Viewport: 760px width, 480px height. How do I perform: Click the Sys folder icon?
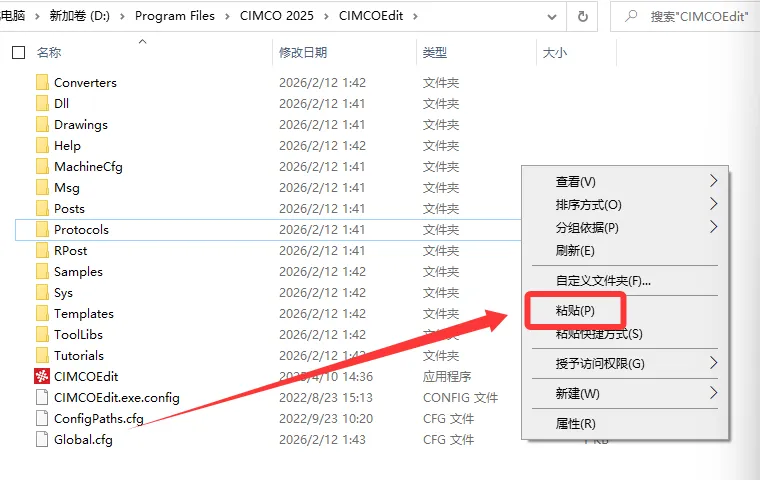[x=42, y=292]
